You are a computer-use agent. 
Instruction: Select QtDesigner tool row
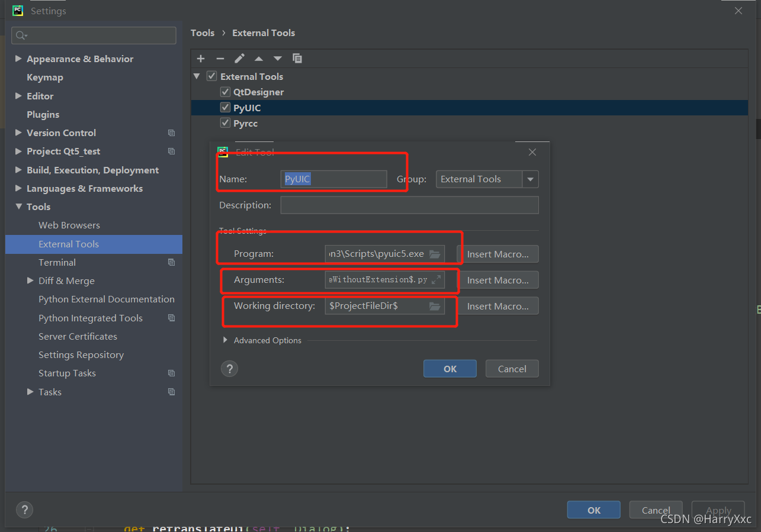click(x=469, y=92)
